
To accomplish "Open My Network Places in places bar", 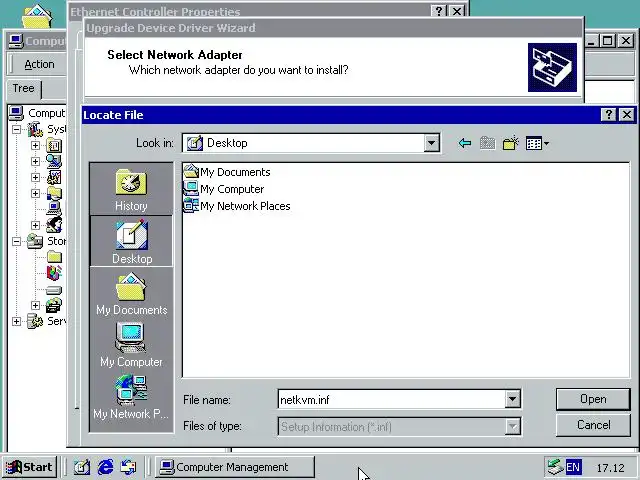I will click(x=131, y=397).
